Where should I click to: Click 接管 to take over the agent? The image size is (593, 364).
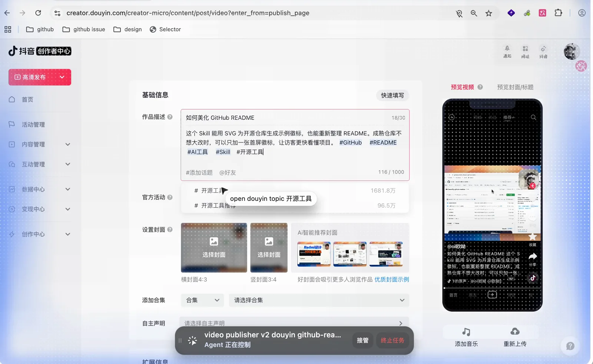(362, 340)
